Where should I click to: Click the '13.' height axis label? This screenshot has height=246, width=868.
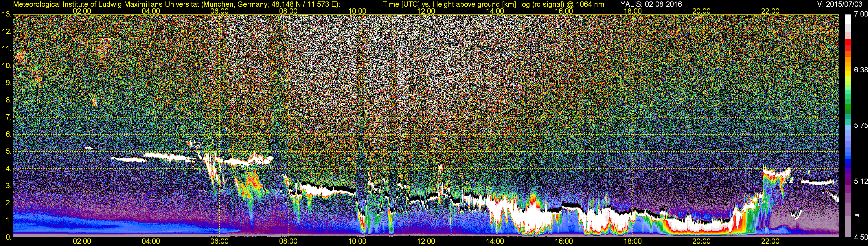click(x=6, y=14)
